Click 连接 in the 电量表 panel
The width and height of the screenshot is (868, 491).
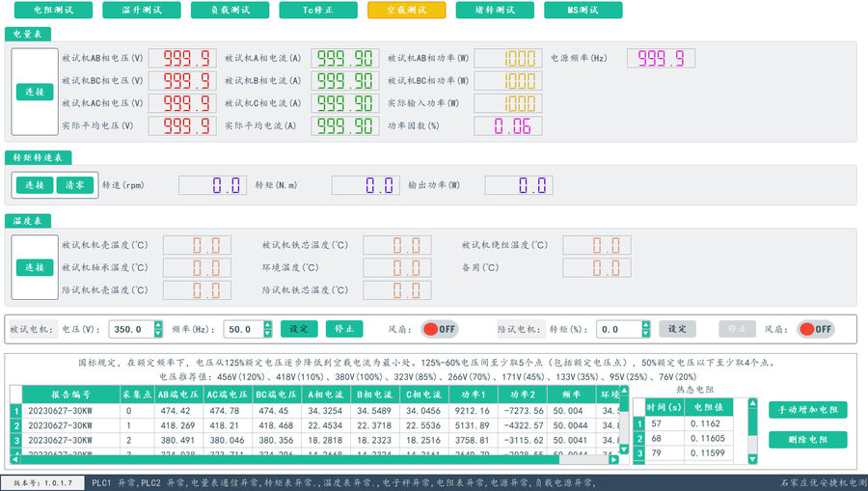[x=35, y=92]
